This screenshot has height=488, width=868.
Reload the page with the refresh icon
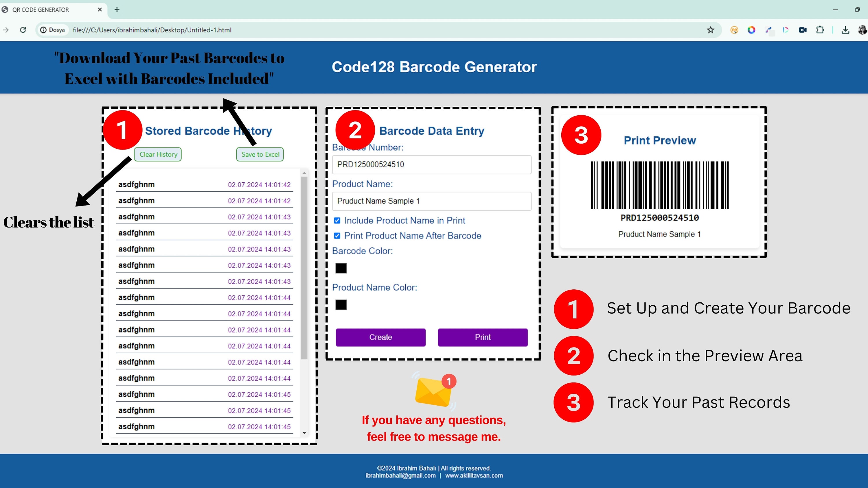click(x=23, y=30)
